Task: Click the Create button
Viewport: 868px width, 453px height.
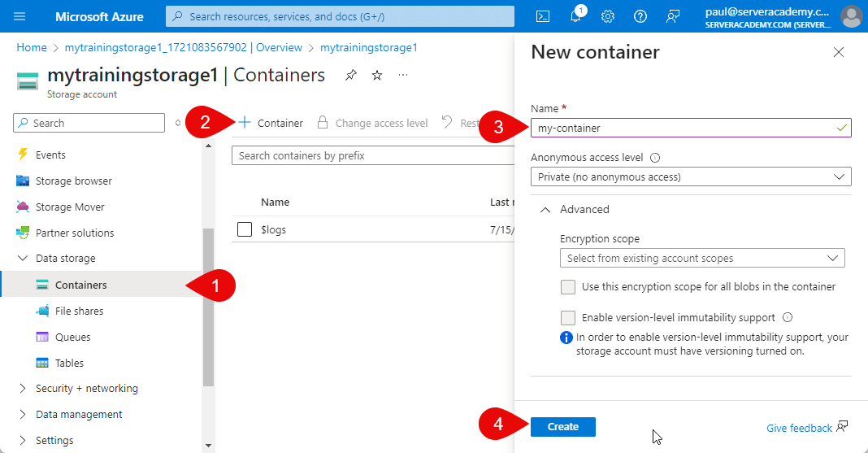Action: [562, 427]
